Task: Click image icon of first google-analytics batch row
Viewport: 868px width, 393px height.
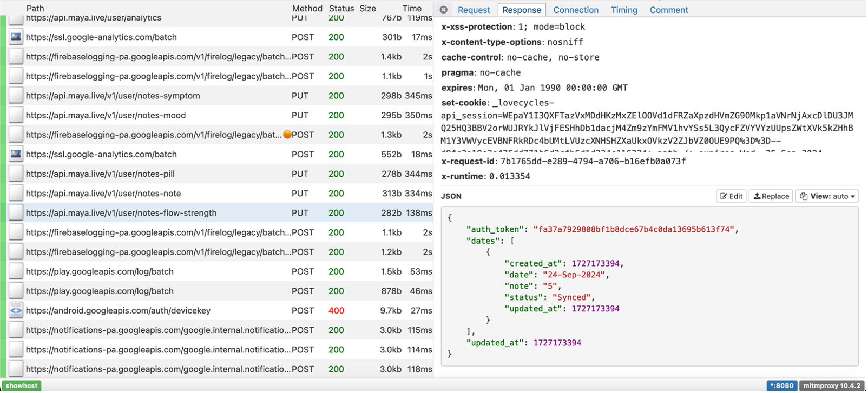Action: (16, 37)
